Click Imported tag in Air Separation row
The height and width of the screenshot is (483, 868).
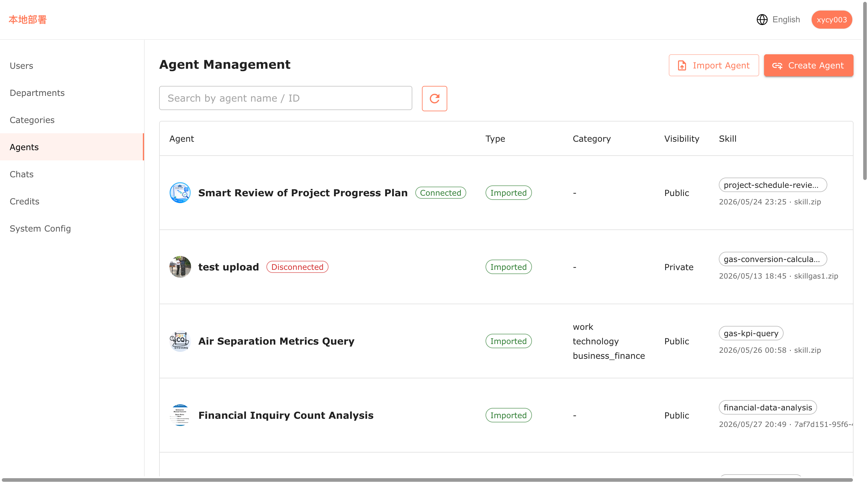pos(508,341)
